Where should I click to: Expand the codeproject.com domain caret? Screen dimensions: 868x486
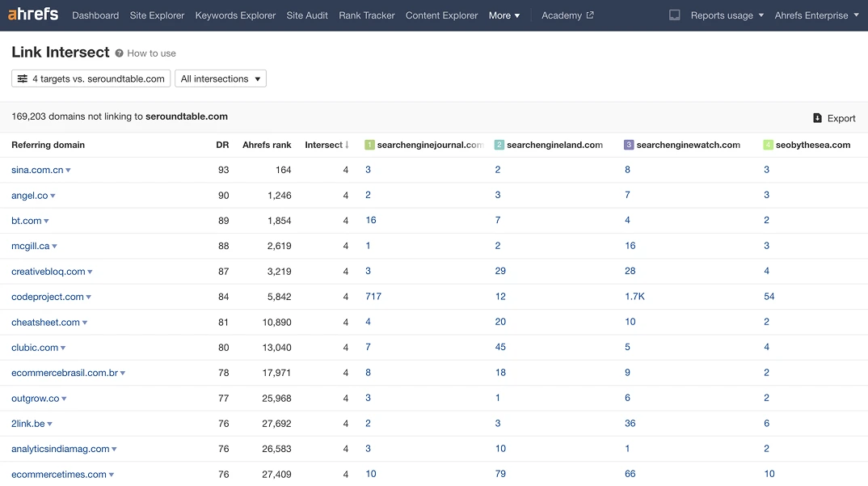89,298
